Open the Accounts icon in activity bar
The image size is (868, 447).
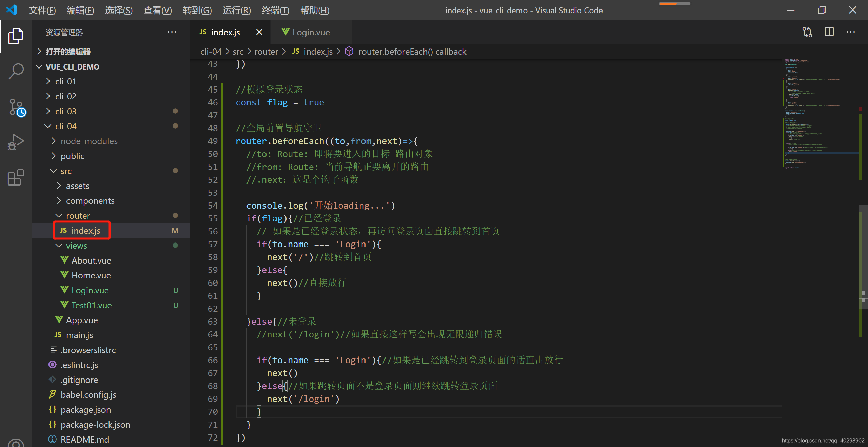click(x=16, y=443)
